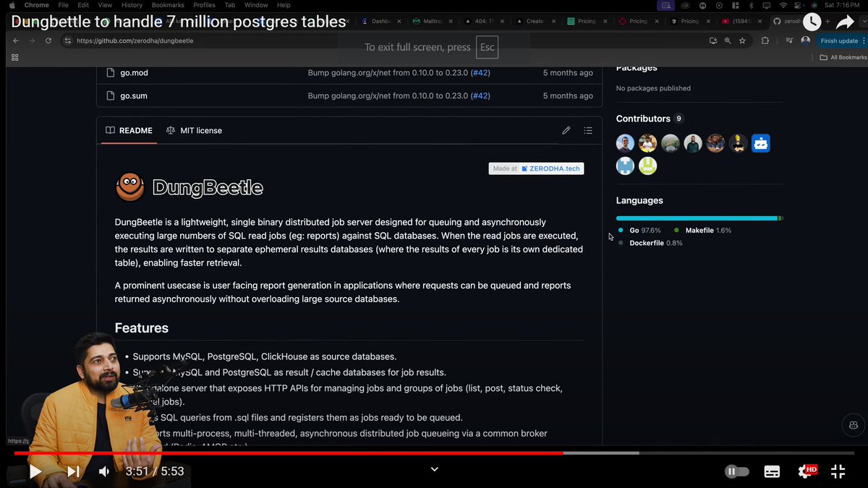
Task: Mute the video with the speaker icon
Action: pos(105,471)
